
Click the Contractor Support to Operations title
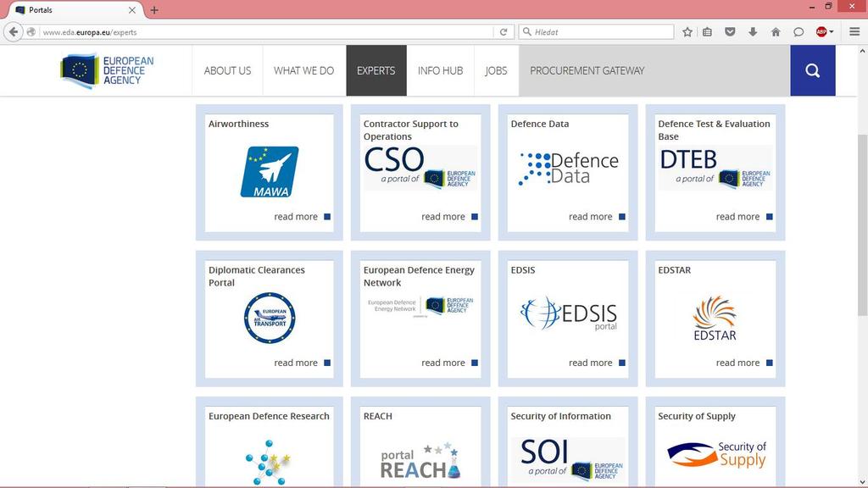(x=411, y=130)
